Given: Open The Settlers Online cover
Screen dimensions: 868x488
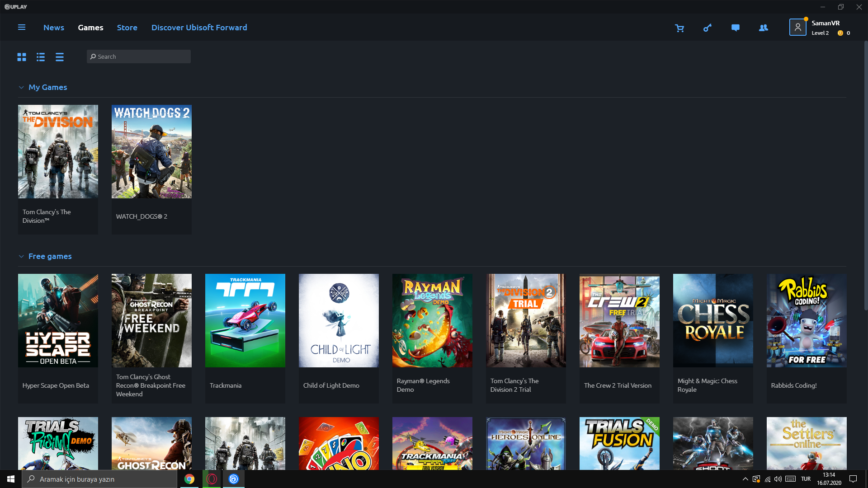Looking at the screenshot, I should coord(807,443).
